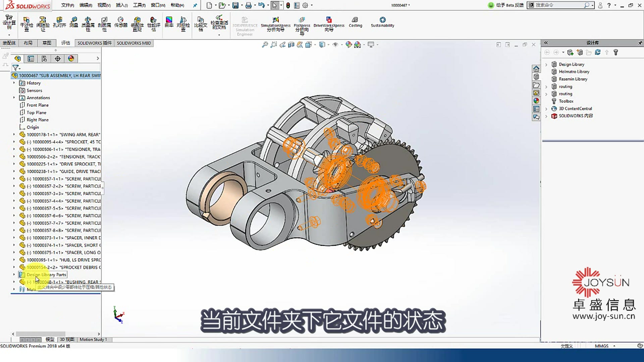
Task: Expand the Annotations tree item
Action: [14, 98]
